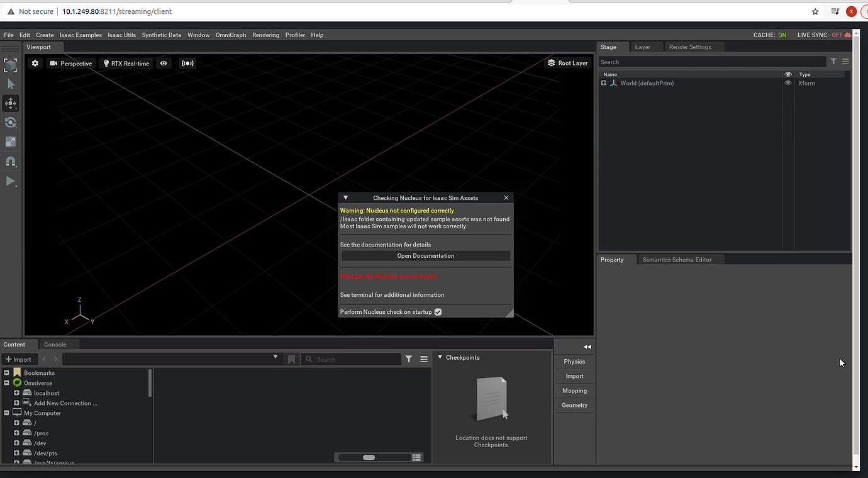This screenshot has height=478, width=868.
Task: Click the Stage panel filter icon
Action: [x=833, y=62]
